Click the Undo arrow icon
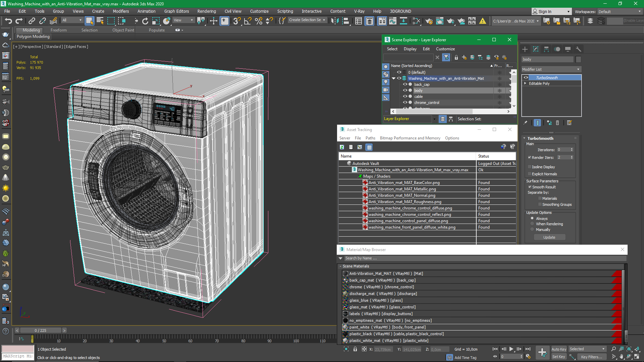This screenshot has width=644, height=362. pos(8,21)
